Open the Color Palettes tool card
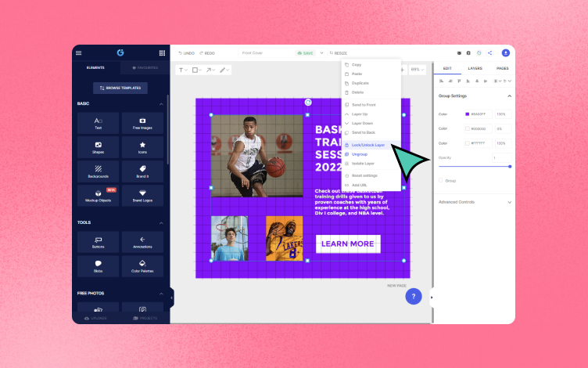Image resolution: width=588 pixels, height=368 pixels. pos(142,266)
